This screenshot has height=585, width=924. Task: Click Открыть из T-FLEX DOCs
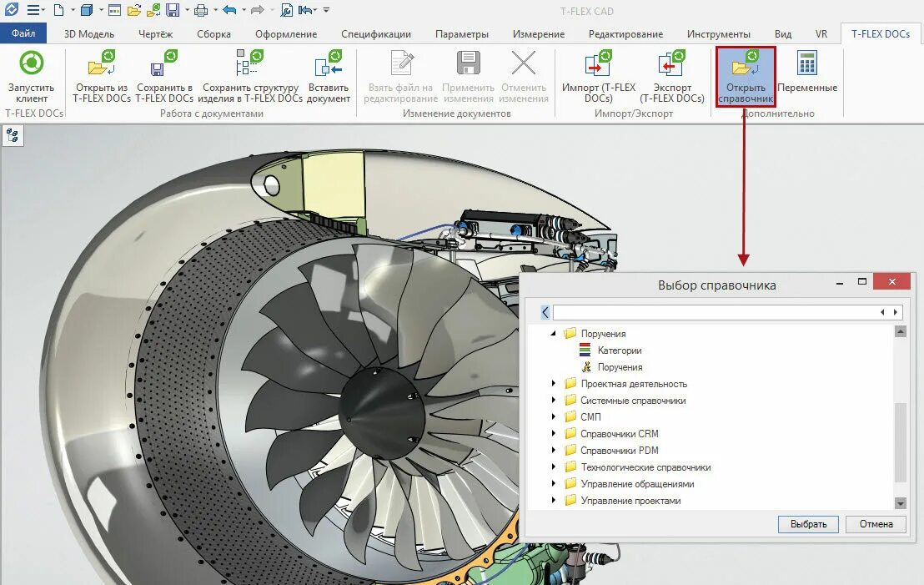(102, 77)
